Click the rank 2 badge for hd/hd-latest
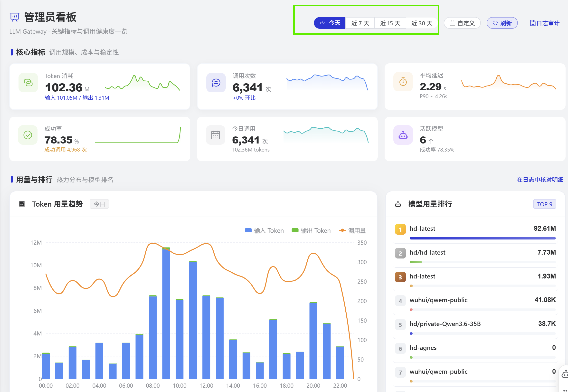The width and height of the screenshot is (568, 392). pos(400,253)
